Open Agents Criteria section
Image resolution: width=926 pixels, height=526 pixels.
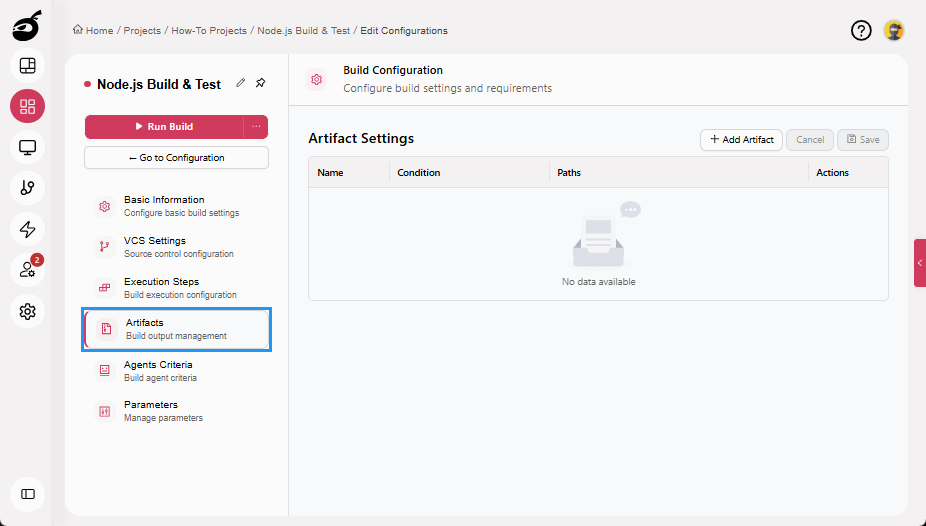(x=177, y=370)
